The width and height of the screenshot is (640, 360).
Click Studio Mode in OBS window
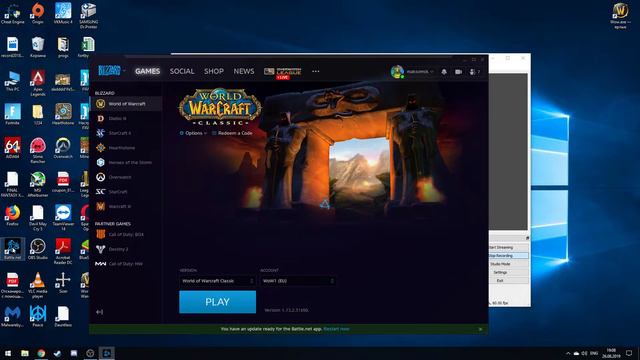(x=508, y=264)
